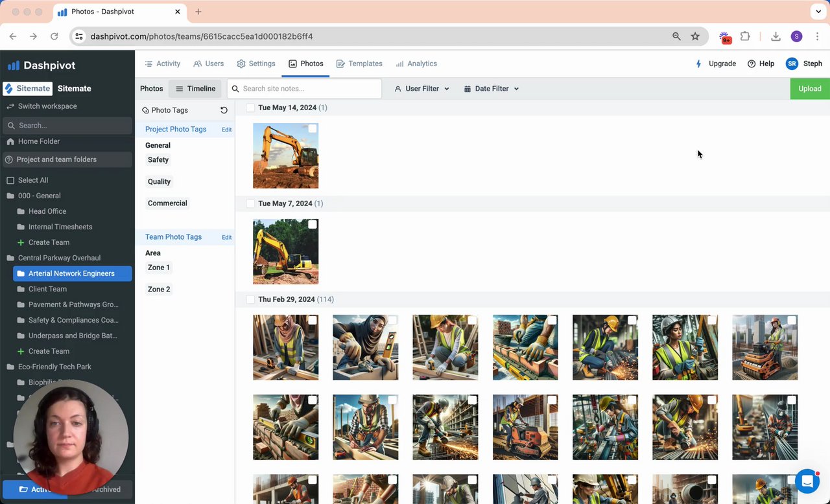
Task: Open the Date Filter dropdown
Action: tap(492, 89)
